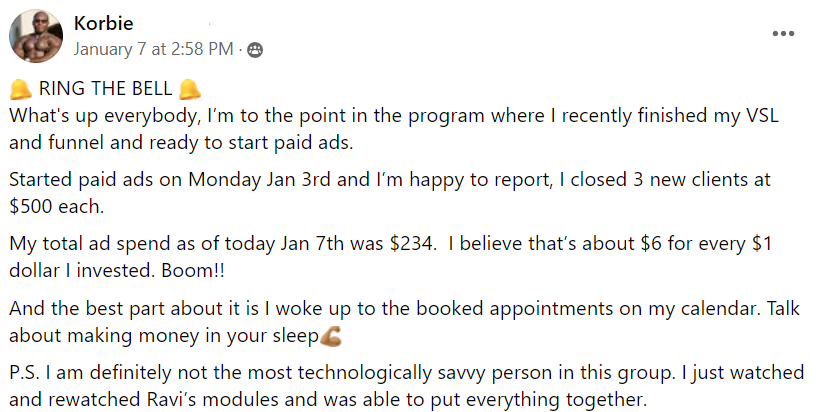
Task: Click the bell emoji after RING THE BELL
Action: 189,89
